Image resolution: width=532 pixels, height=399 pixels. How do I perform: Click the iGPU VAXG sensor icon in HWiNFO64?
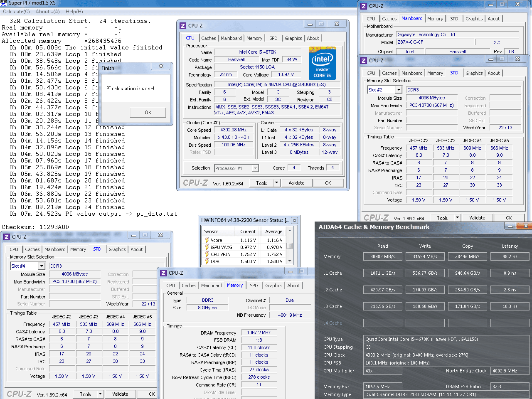point(207,247)
